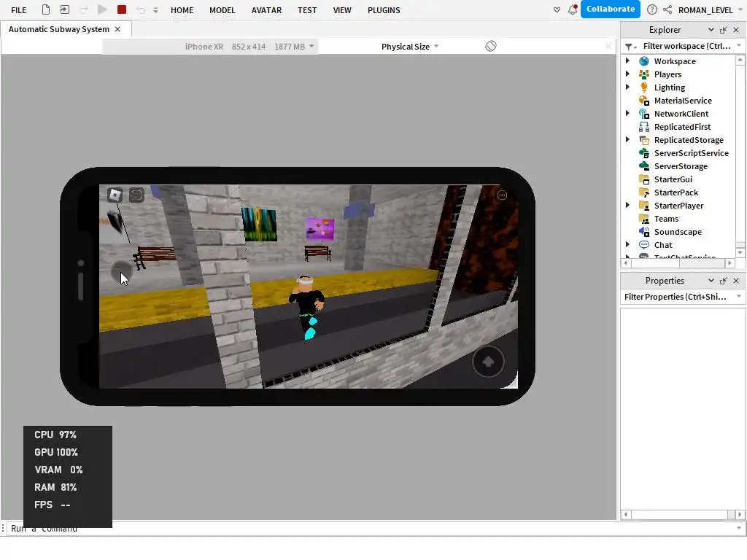Select ServerScriptService in Explorer
Image resolution: width=747 pixels, height=560 pixels.
point(691,153)
